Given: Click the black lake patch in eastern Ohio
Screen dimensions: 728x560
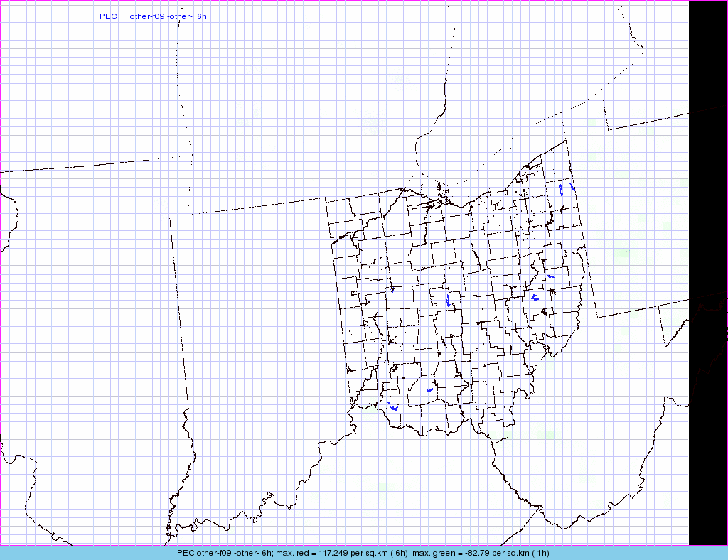Looking at the screenshot, I should click(x=545, y=311).
